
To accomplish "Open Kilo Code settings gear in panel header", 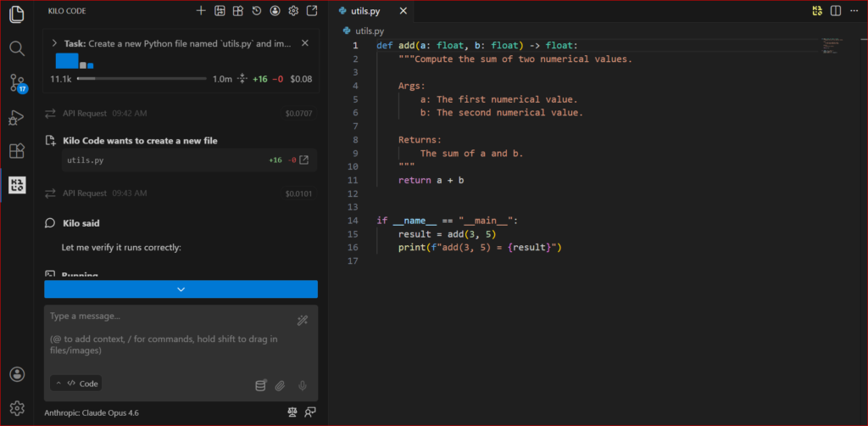I will 293,11.
